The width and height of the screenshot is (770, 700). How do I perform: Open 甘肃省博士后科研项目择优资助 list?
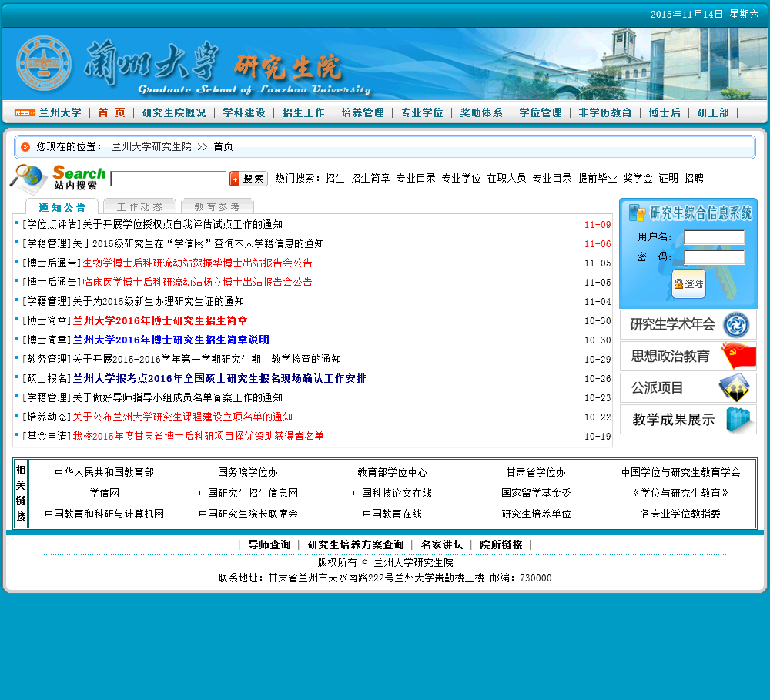(198, 436)
